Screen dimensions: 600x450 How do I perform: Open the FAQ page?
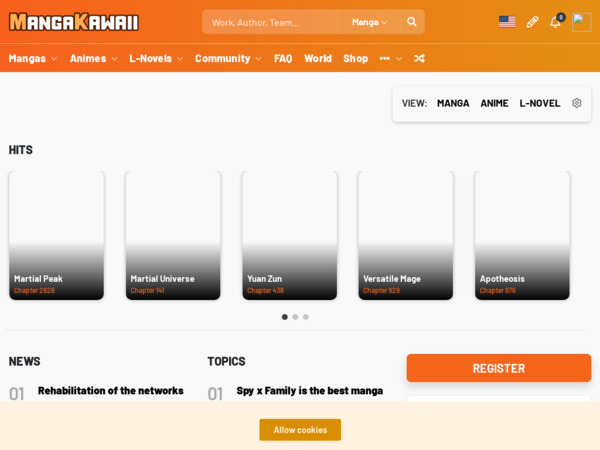click(283, 59)
